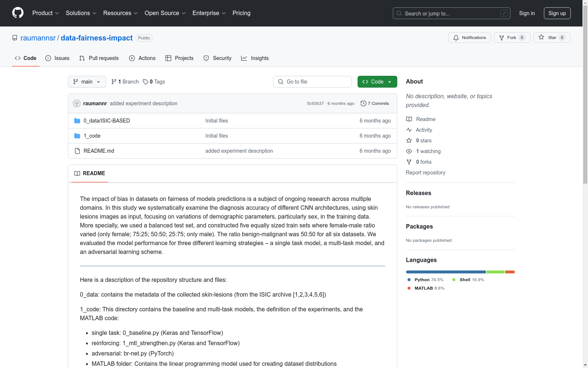
Task: Open the README.md file
Action: coord(98,151)
